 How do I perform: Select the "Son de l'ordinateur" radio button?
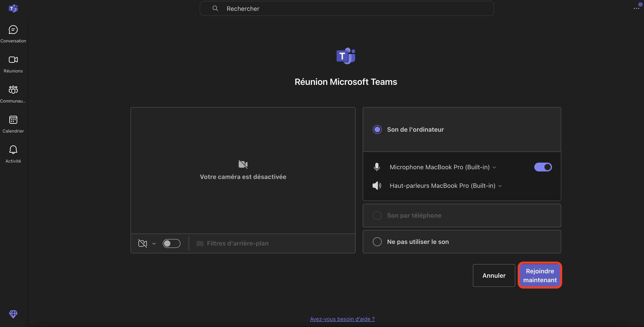click(x=377, y=129)
